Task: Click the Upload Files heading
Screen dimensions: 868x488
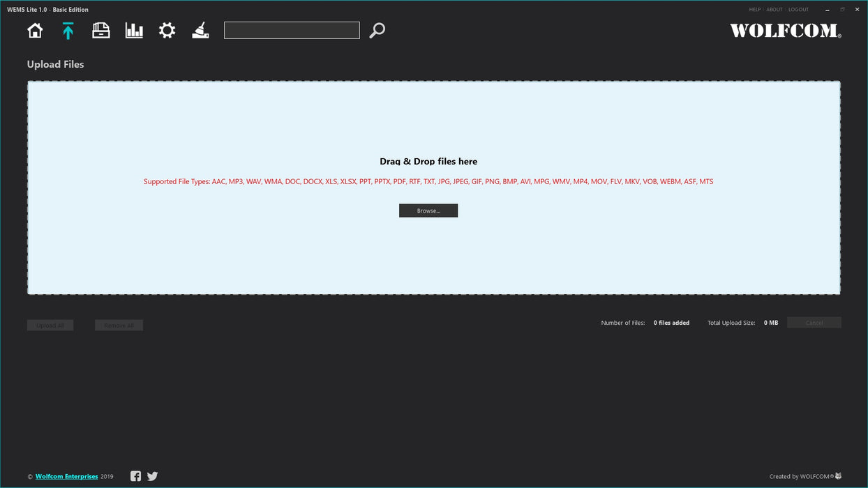Action: click(x=55, y=64)
